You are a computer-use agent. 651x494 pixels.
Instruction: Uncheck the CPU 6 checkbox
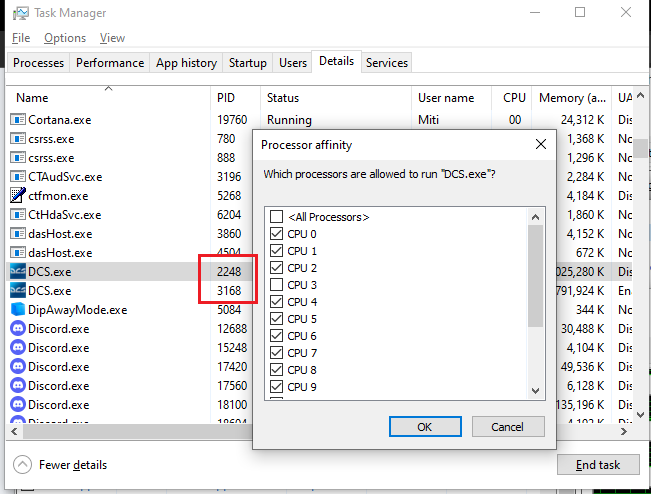(277, 335)
